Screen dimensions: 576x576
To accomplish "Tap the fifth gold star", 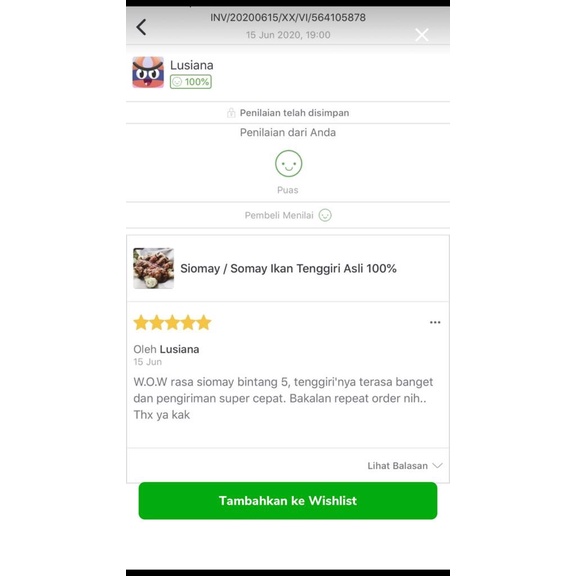I will 204,323.
